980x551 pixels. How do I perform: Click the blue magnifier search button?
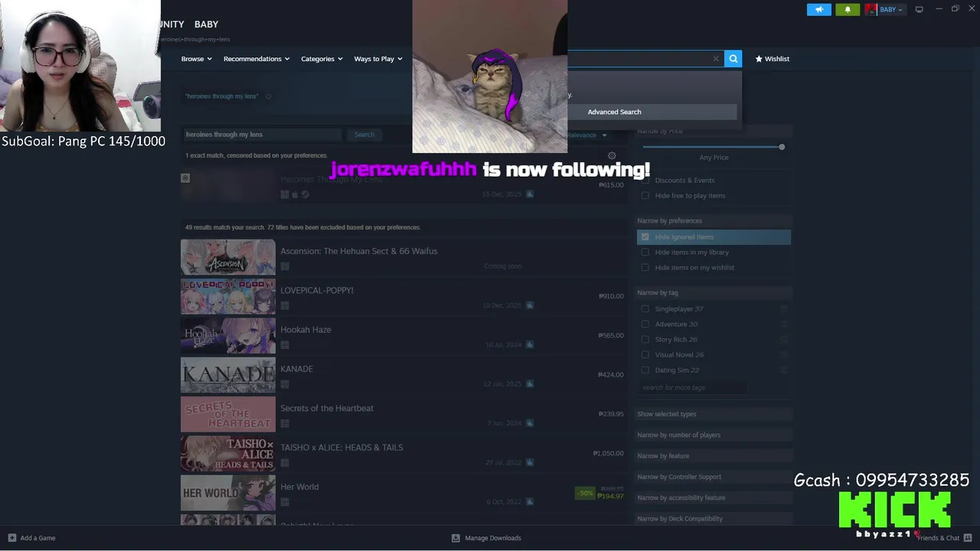pos(733,58)
